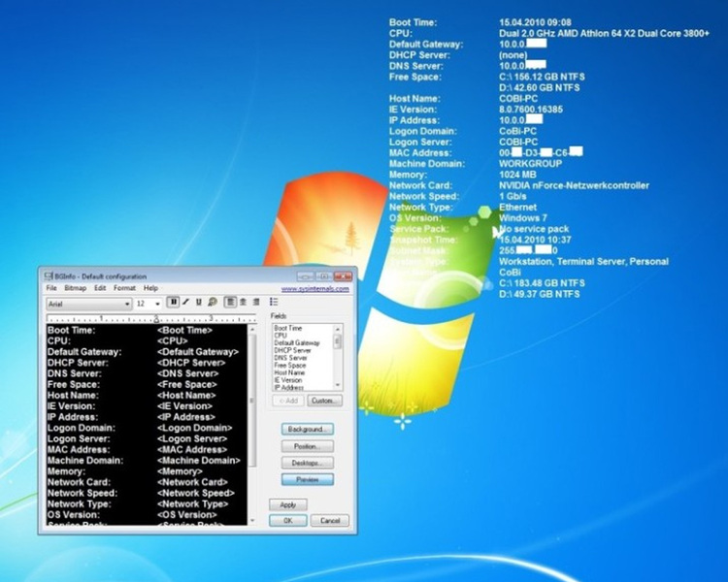Open the File menu
Screen dimensions: 728x582
coord(51,288)
